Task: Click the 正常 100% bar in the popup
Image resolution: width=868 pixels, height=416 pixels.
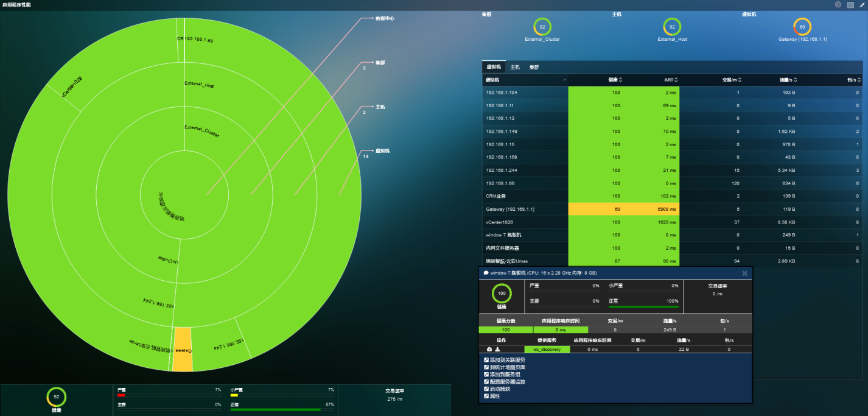Action: 643,307
